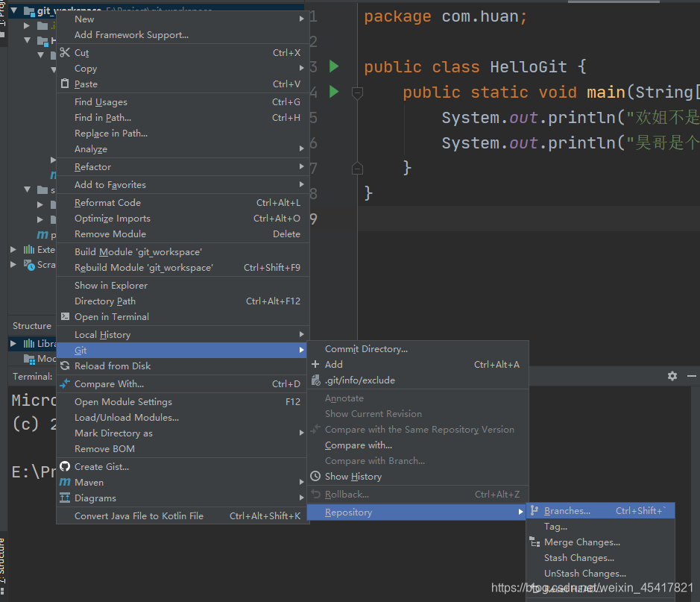
Task: Select Commit Directory...
Action: pos(418,349)
